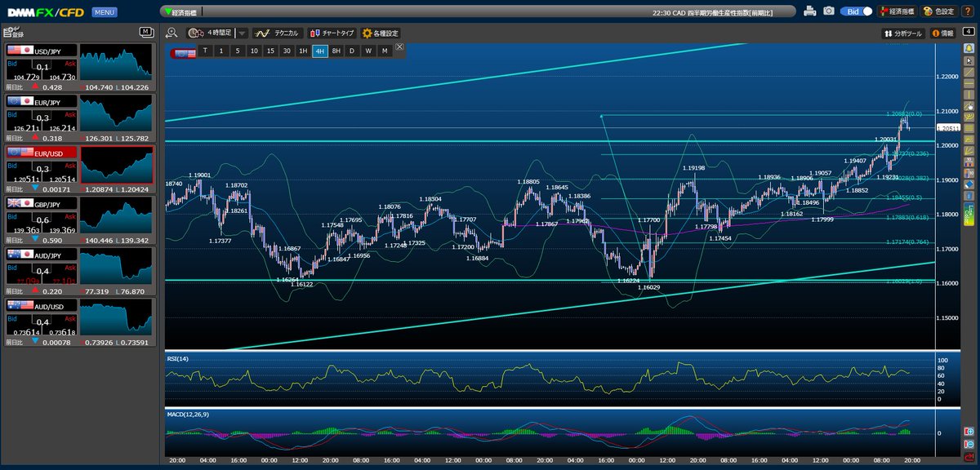Switch to 1H timeframe
The height and width of the screenshot is (470, 980).
click(303, 51)
